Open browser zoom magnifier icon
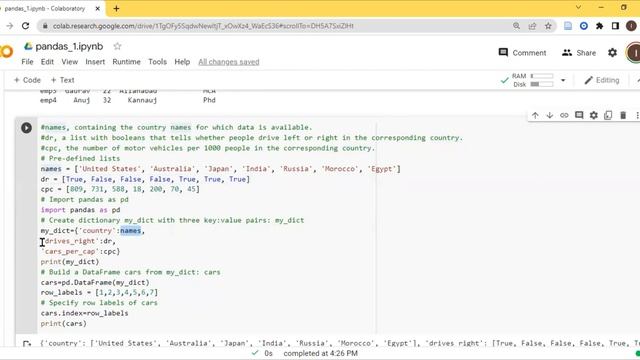This screenshot has height=360, width=640. point(516,26)
